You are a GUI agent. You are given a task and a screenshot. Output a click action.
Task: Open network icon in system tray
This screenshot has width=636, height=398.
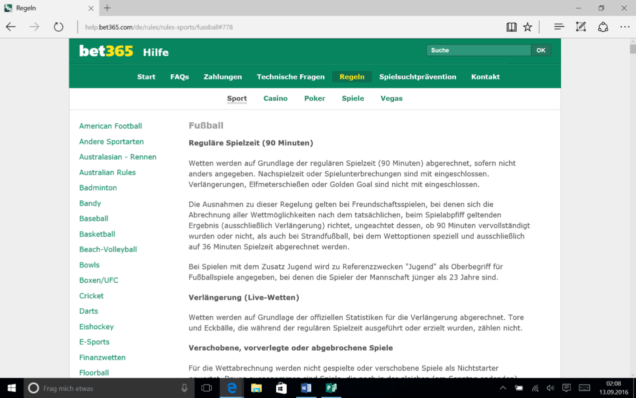tap(535, 388)
